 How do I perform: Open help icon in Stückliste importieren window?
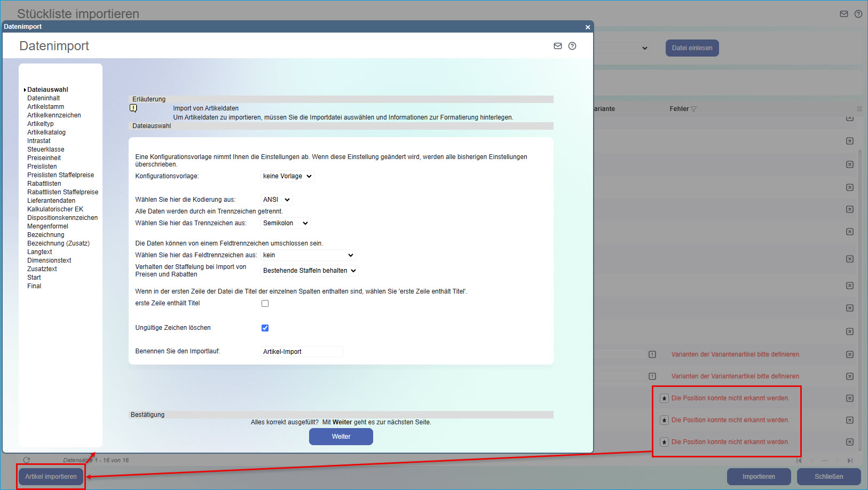pyautogui.click(x=858, y=14)
